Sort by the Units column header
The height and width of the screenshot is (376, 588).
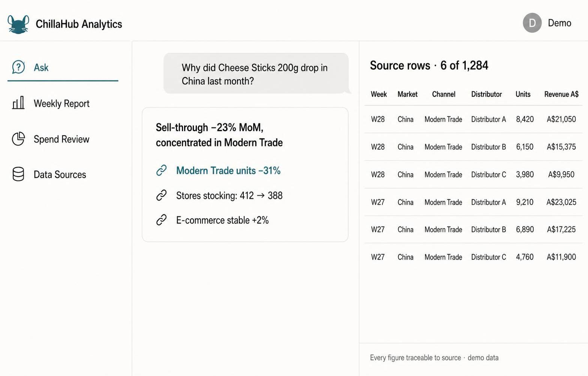coord(523,94)
